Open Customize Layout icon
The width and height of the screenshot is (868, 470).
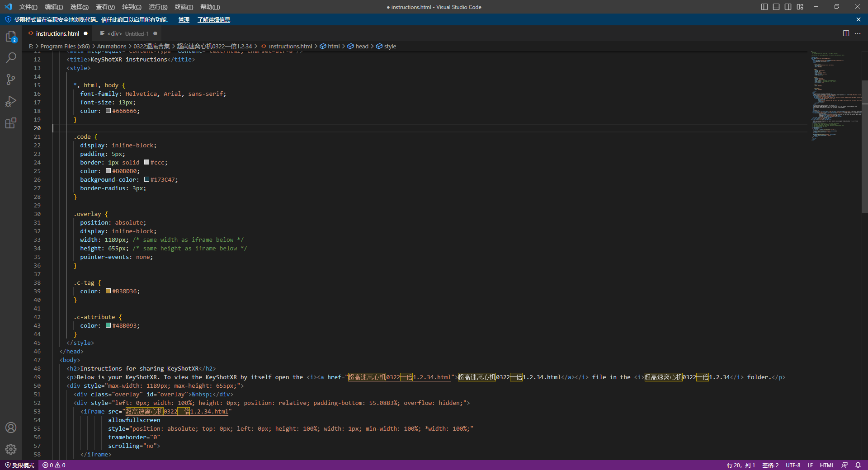tap(800, 7)
